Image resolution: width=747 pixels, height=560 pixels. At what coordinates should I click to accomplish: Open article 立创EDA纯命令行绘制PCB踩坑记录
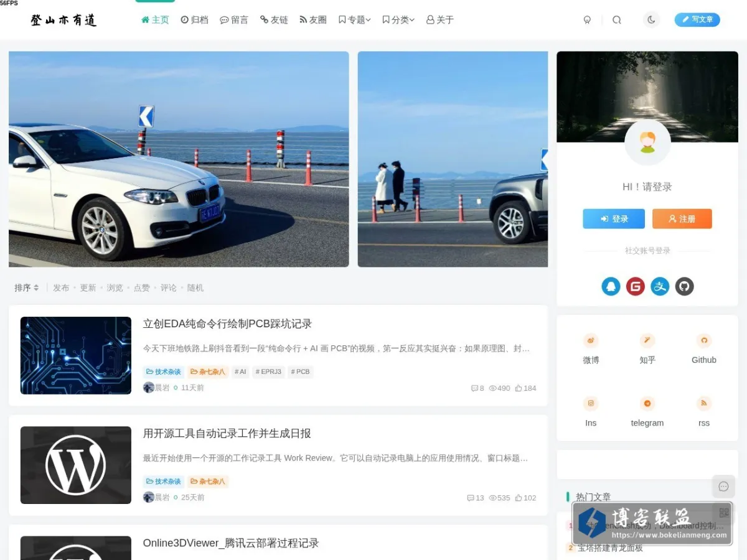point(227,324)
